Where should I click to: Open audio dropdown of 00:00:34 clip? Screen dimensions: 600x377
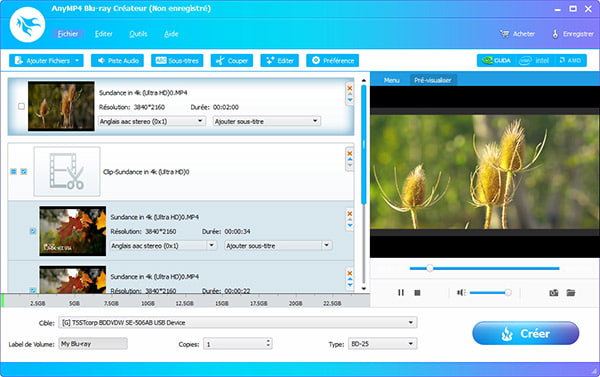163,246
